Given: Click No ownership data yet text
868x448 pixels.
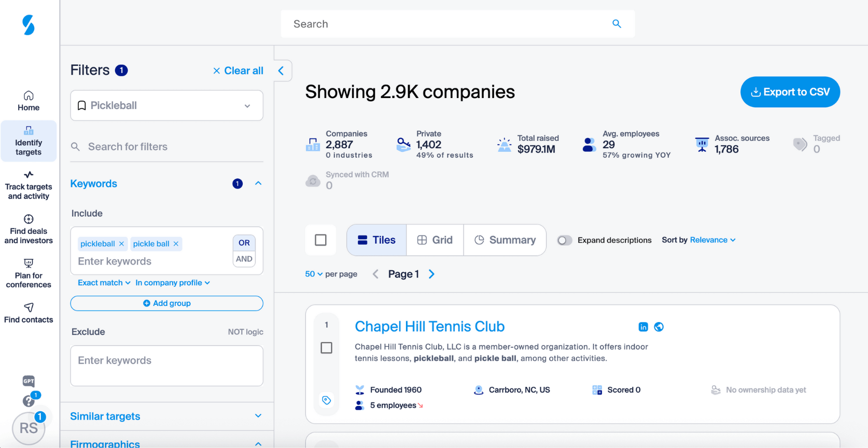Looking at the screenshot, I should 766,390.
